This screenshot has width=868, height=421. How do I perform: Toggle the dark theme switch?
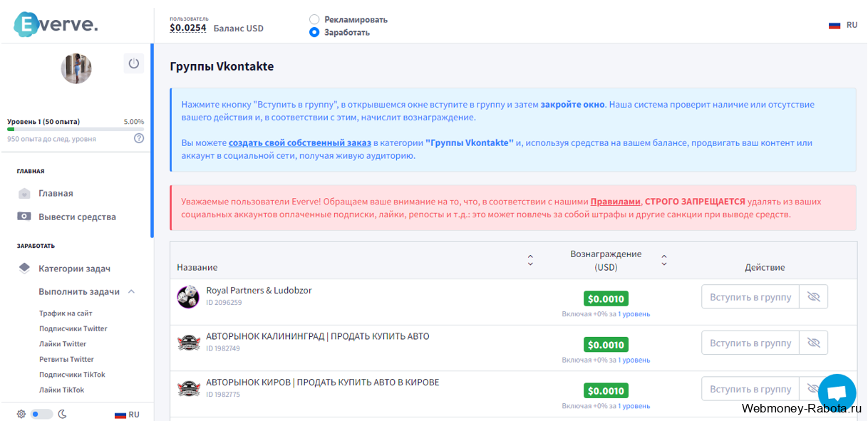click(x=41, y=414)
